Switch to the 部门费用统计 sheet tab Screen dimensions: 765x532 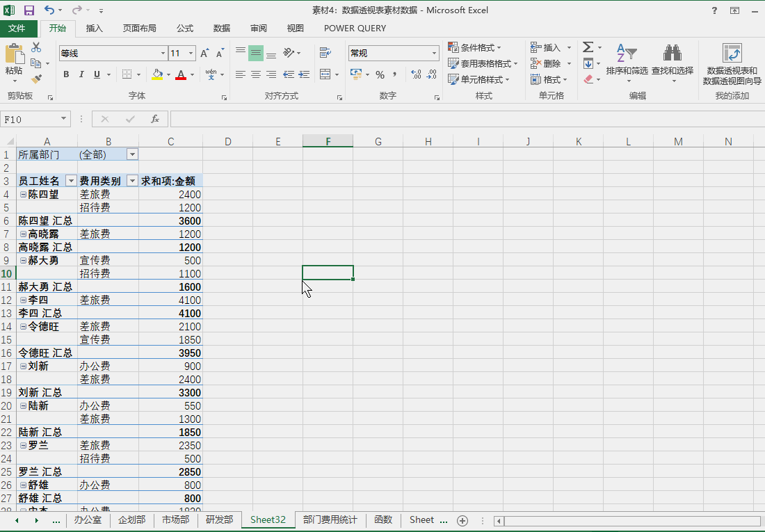[x=329, y=519]
